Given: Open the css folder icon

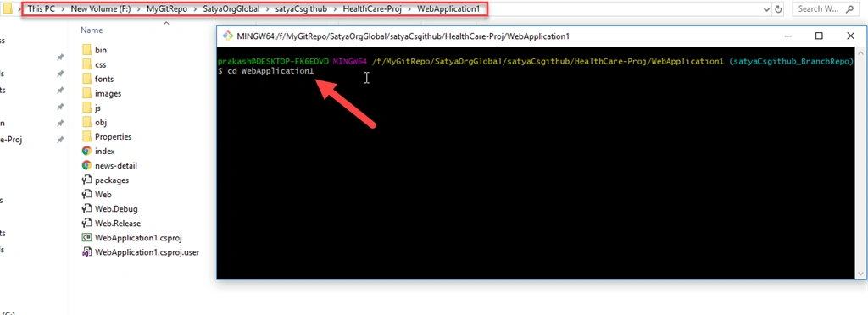Looking at the screenshot, I should point(86,64).
